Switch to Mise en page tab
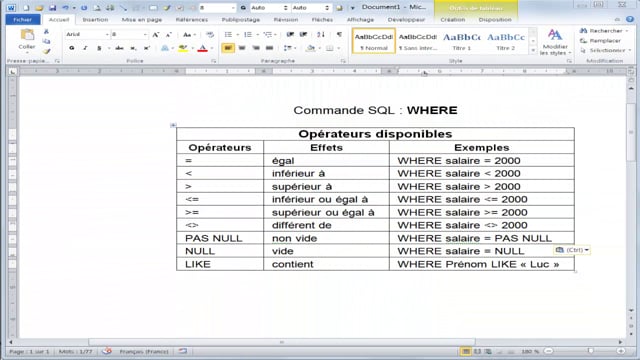This screenshot has width=640, height=360. pyautogui.click(x=142, y=19)
